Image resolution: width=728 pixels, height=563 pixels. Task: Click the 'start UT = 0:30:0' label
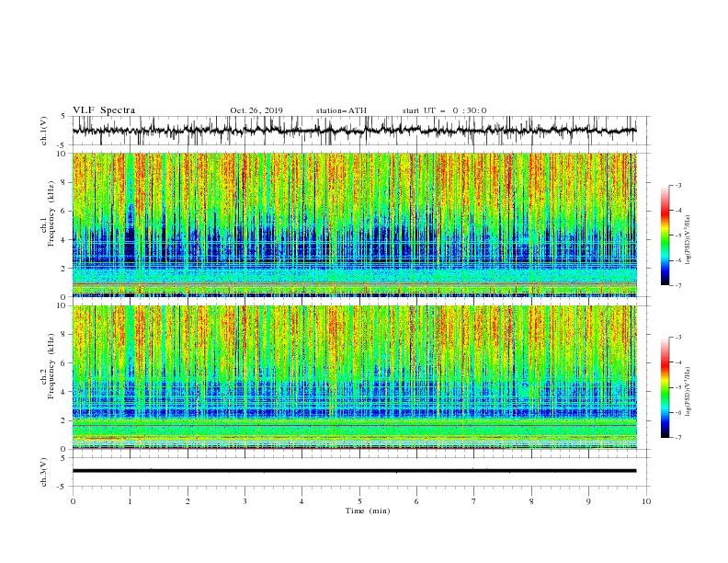[x=444, y=110]
